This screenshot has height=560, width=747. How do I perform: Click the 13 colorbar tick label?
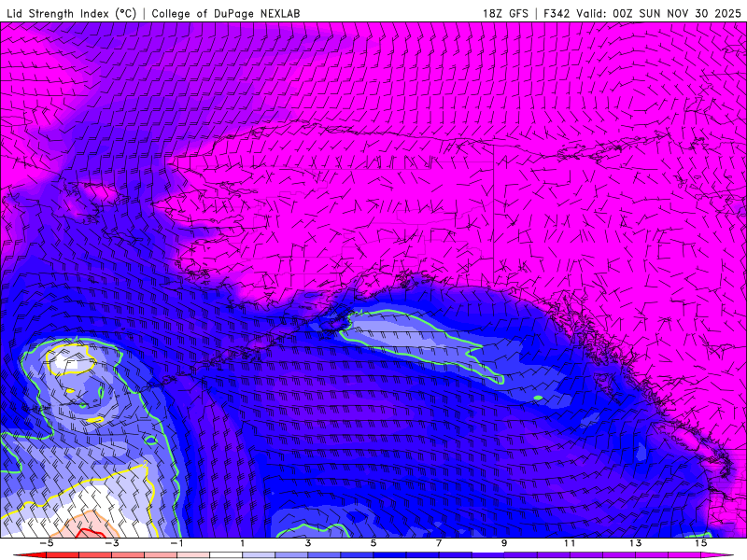[636, 543]
